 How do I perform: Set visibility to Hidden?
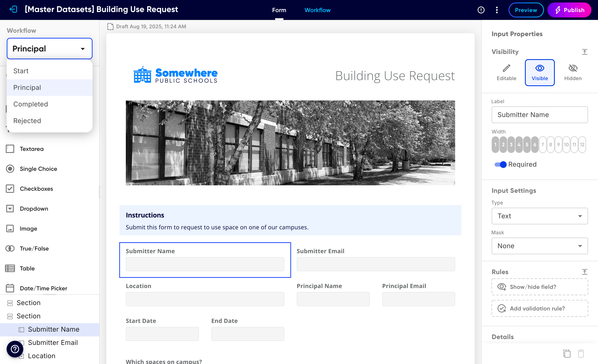pyautogui.click(x=573, y=72)
